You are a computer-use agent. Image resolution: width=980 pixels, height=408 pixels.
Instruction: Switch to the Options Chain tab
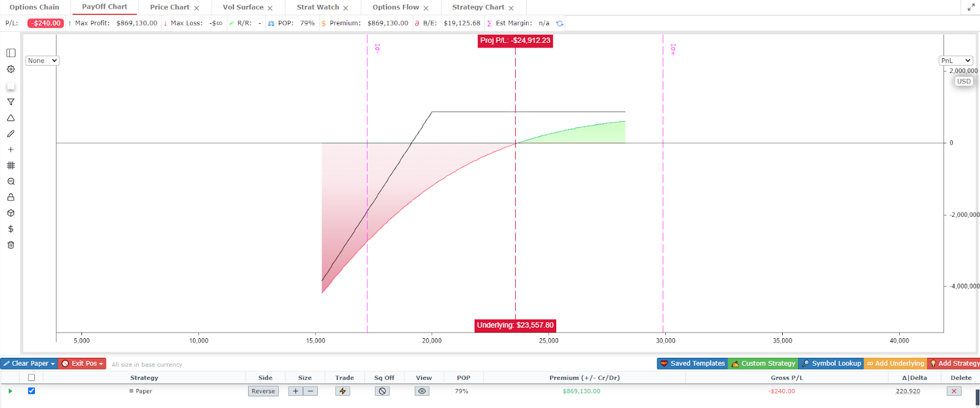coord(34,7)
